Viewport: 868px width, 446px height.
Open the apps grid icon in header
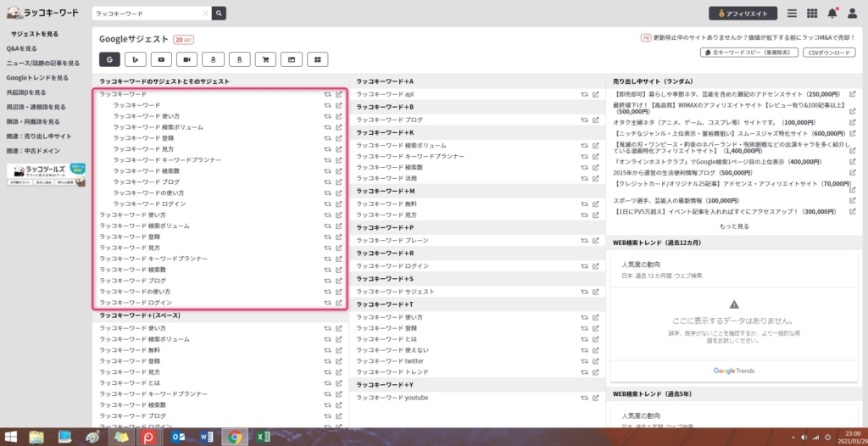[812, 14]
